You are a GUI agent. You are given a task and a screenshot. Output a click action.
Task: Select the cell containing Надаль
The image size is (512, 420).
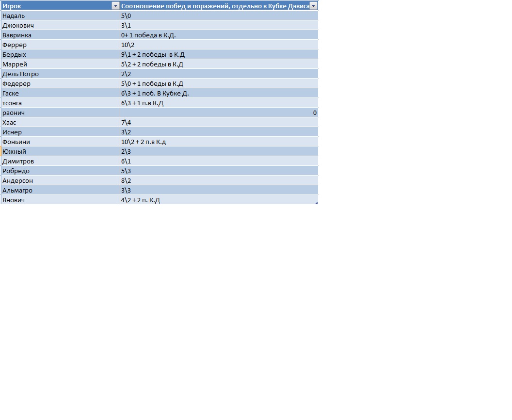point(61,16)
